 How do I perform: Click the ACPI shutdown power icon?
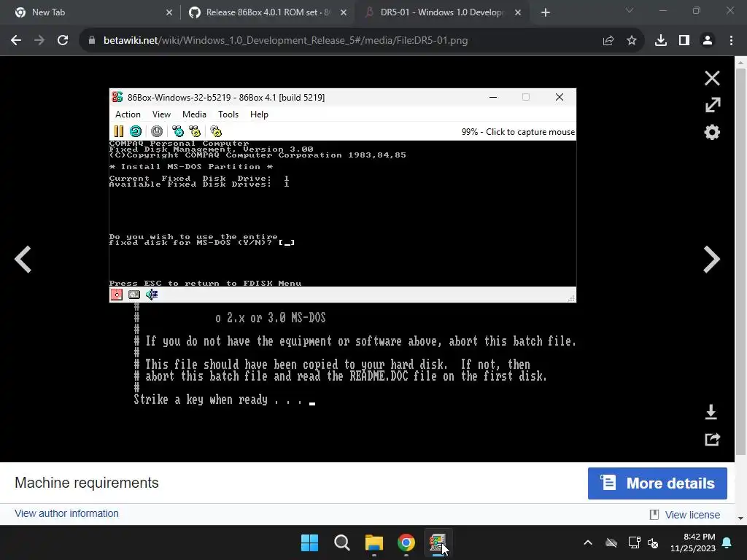pyautogui.click(x=157, y=131)
